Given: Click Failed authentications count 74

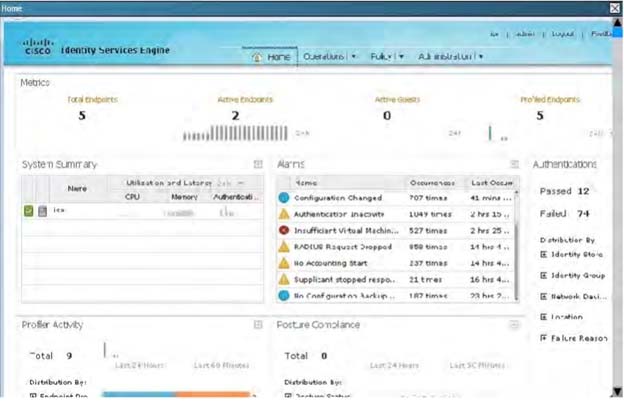Looking at the screenshot, I should pyautogui.click(x=583, y=214).
